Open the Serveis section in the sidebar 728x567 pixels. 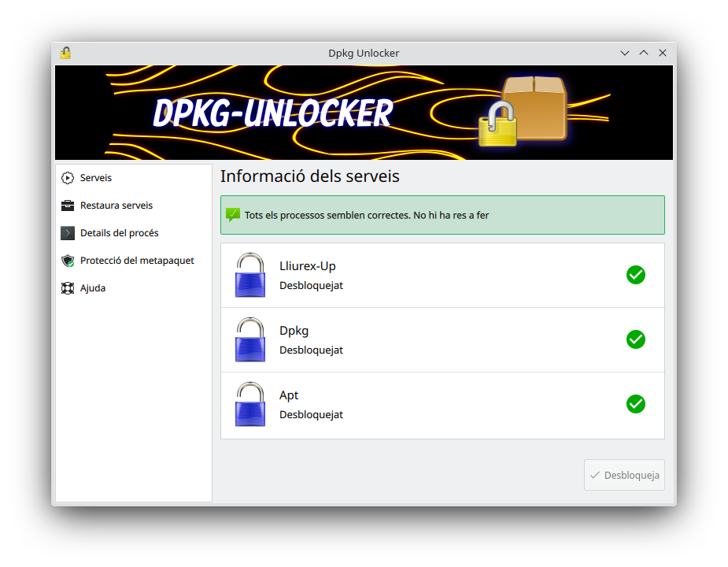tap(96, 178)
